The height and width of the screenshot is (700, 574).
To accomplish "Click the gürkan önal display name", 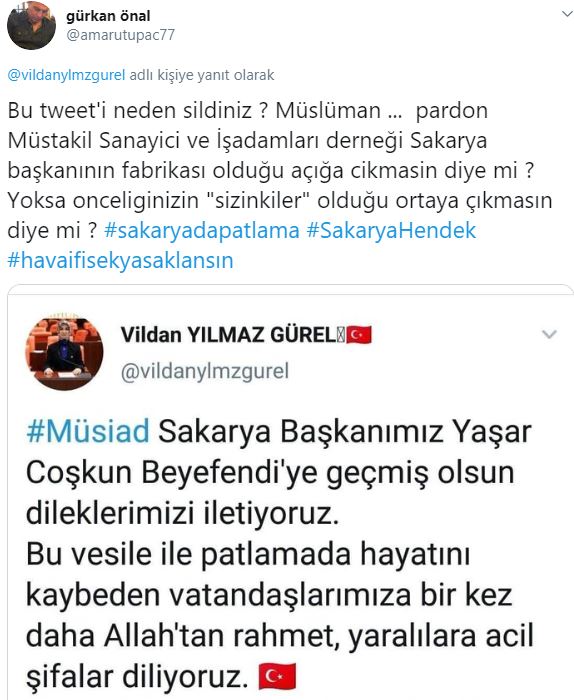I will pyautogui.click(x=108, y=16).
